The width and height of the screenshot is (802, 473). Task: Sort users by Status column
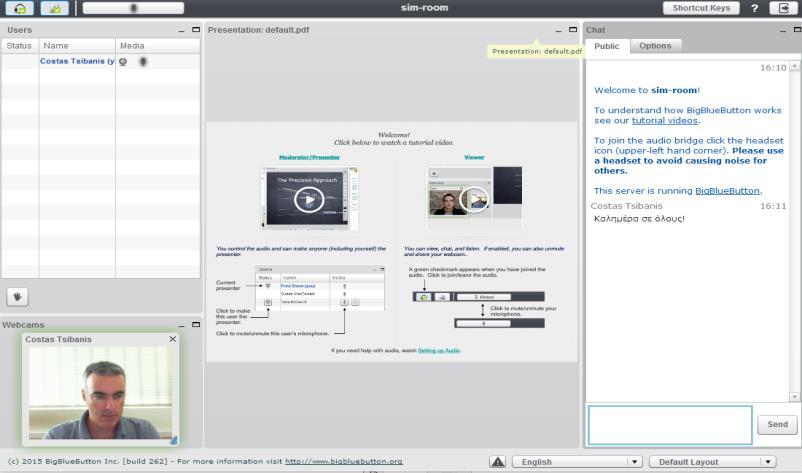coord(20,46)
